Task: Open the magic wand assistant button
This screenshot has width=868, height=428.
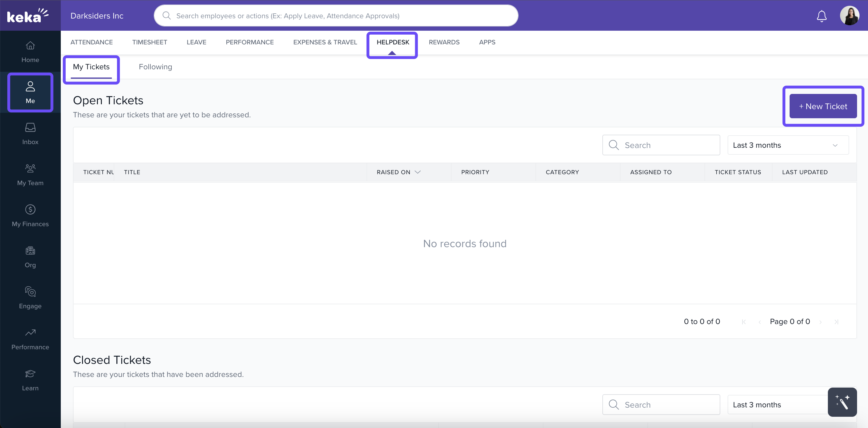Action: pos(842,402)
